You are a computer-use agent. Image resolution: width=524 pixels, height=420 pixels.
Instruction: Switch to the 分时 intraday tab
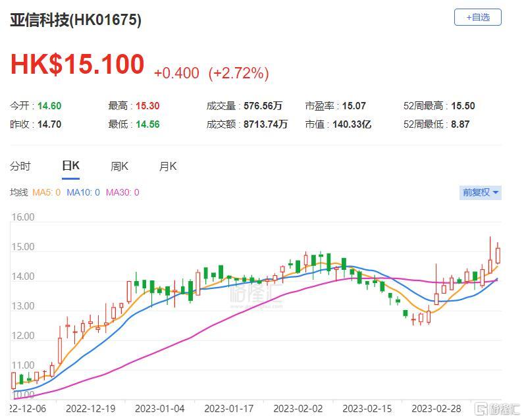[x=20, y=166]
